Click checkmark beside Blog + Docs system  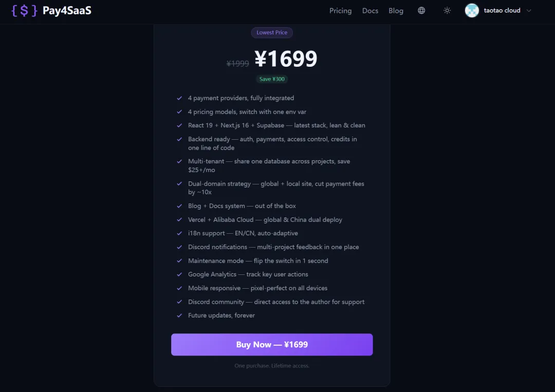tap(179, 206)
